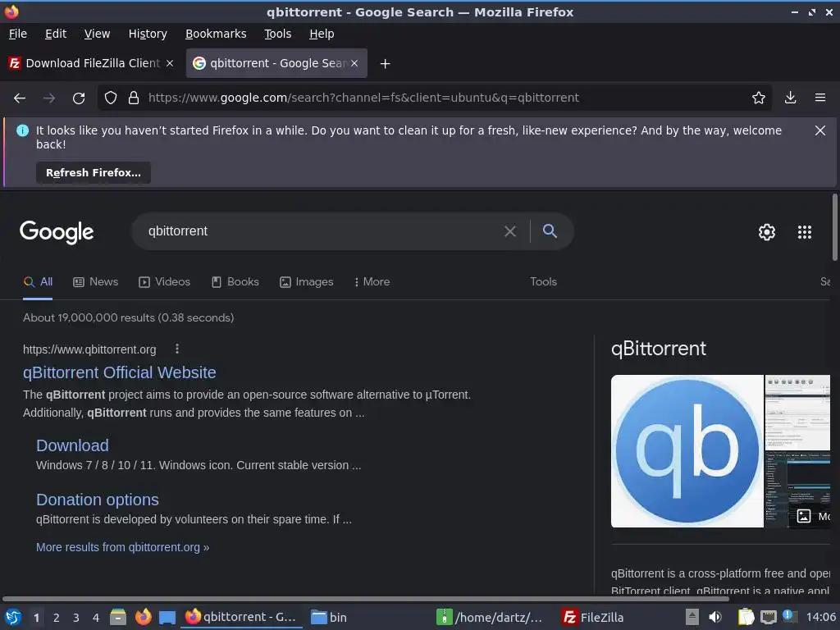
Task: Dismiss the Firefox refresh notification bar
Action: (x=819, y=130)
